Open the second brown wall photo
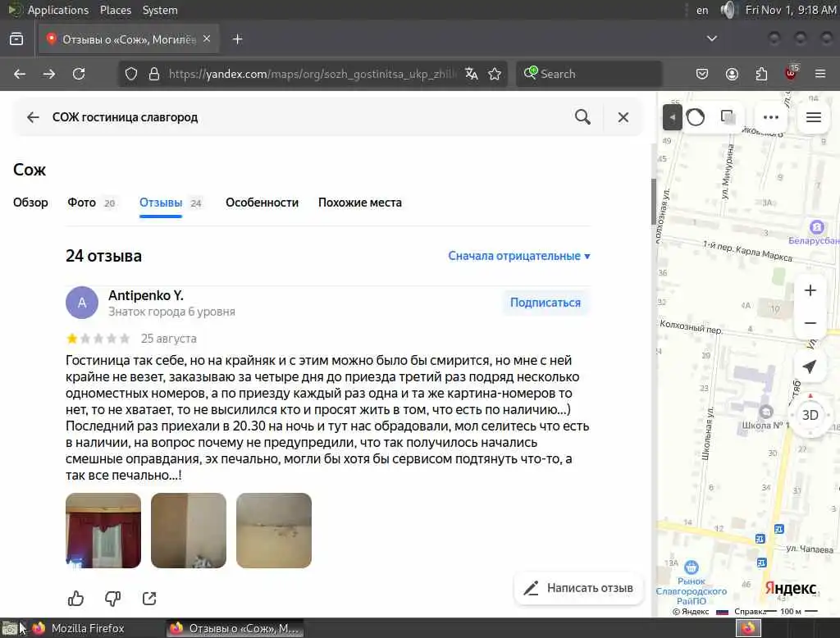Screen dimensions: 840x638 click(189, 531)
